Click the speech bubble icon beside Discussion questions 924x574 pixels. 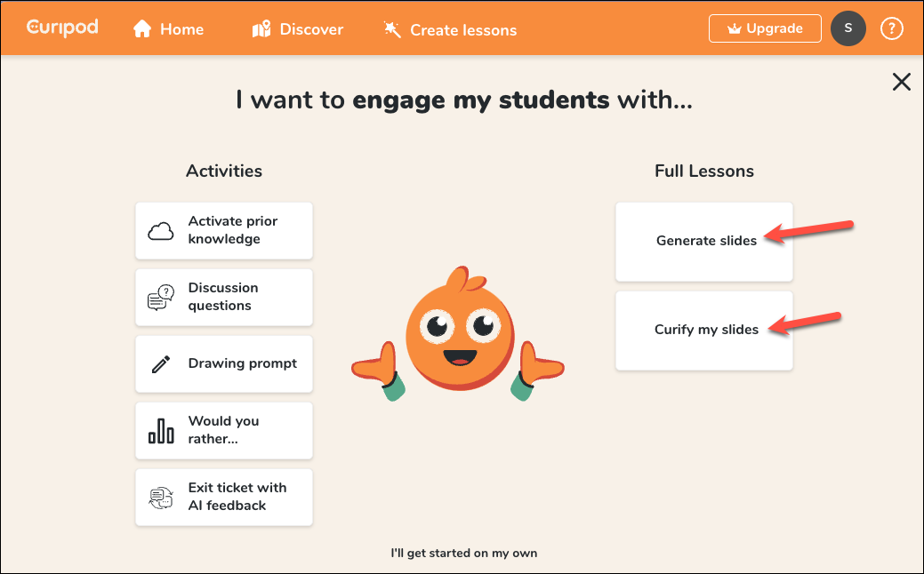tap(160, 297)
